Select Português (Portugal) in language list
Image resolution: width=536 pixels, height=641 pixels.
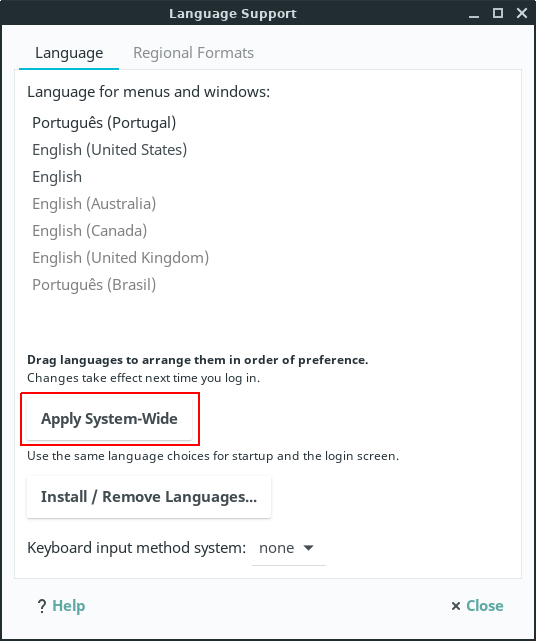[x=104, y=123]
